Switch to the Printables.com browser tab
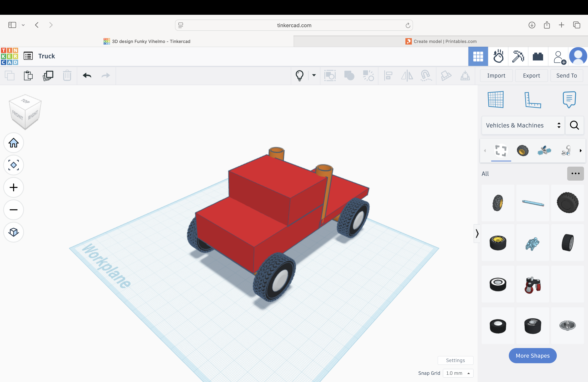This screenshot has height=382, width=588. point(441,41)
